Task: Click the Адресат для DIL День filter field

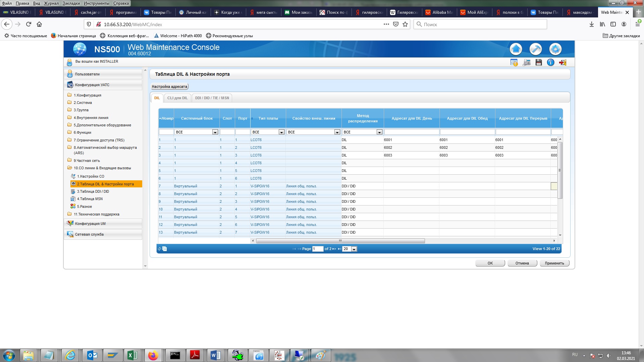Action: click(x=412, y=132)
